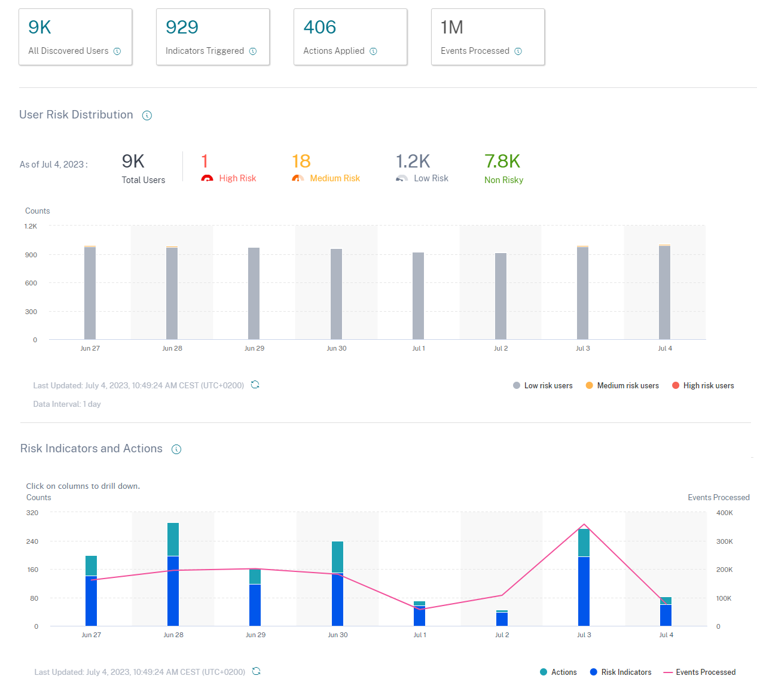The height and width of the screenshot is (700, 757).
Task: Hide High risk users legend series
Action: tap(703, 386)
